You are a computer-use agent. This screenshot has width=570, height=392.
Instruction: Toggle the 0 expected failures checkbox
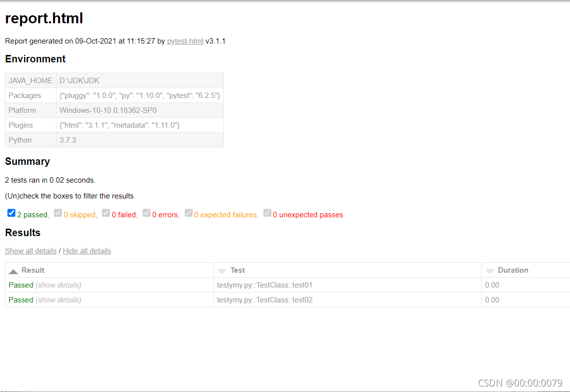[188, 213]
